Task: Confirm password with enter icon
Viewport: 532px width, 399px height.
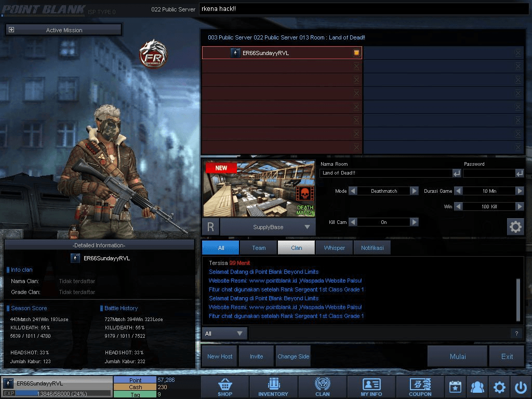Action: pyautogui.click(x=520, y=174)
